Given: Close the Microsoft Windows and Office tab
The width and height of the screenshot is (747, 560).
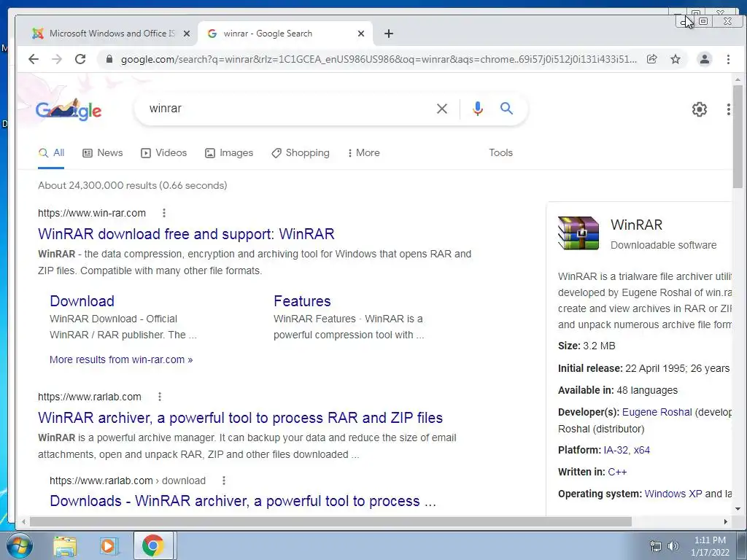Looking at the screenshot, I should 187,34.
